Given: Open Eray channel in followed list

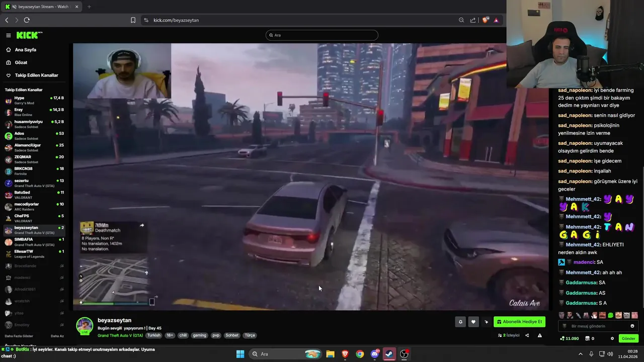Looking at the screenshot, I should coord(34,112).
